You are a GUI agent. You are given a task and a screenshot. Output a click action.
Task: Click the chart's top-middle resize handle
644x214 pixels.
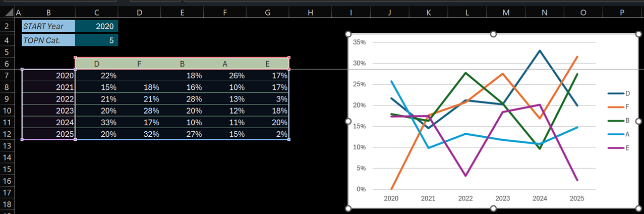coord(493,34)
